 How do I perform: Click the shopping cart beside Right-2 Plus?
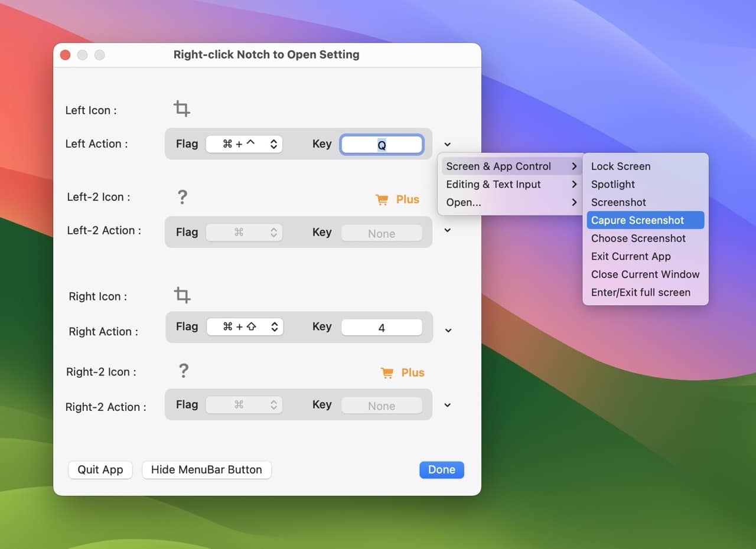(387, 373)
